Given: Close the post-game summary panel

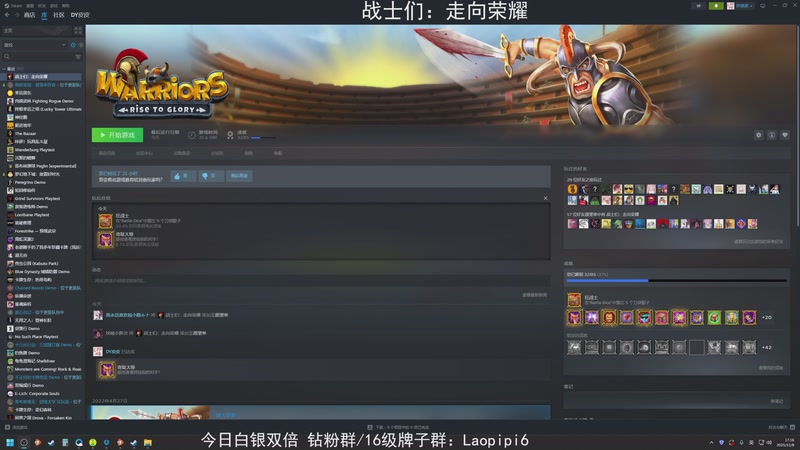Looking at the screenshot, I should click(545, 198).
